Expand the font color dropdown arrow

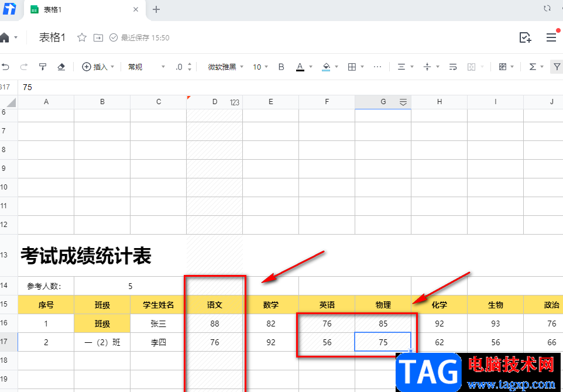[311, 67]
